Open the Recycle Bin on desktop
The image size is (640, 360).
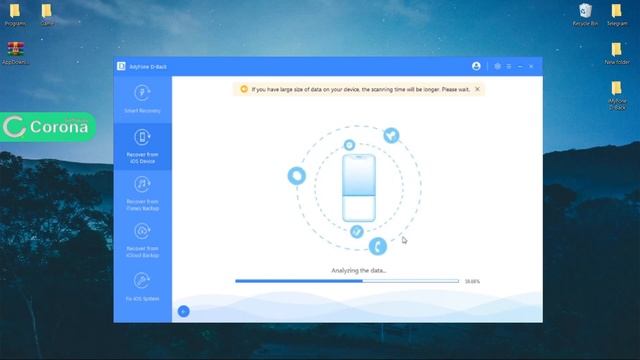click(x=585, y=15)
